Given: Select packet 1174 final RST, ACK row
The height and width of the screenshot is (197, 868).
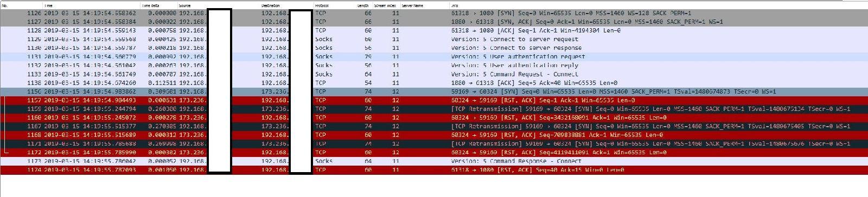Looking at the screenshot, I should tap(434, 169).
